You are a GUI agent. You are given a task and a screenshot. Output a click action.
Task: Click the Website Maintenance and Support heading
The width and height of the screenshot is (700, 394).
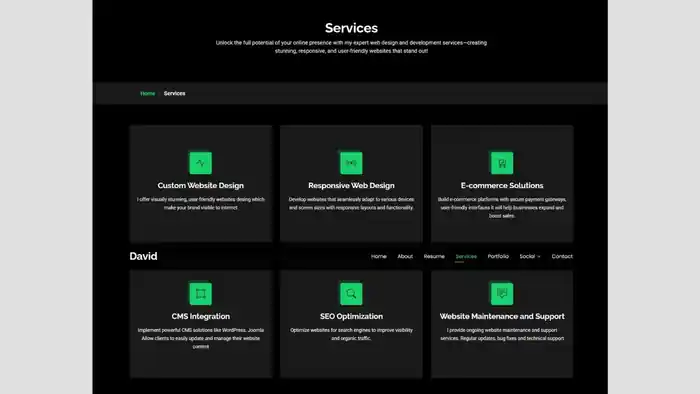click(502, 316)
